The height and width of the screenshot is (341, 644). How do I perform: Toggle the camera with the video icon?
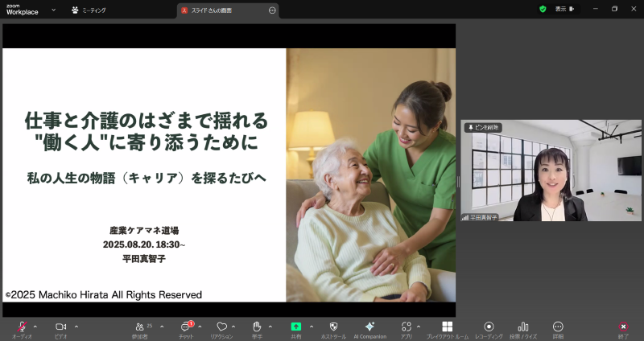(x=60, y=327)
